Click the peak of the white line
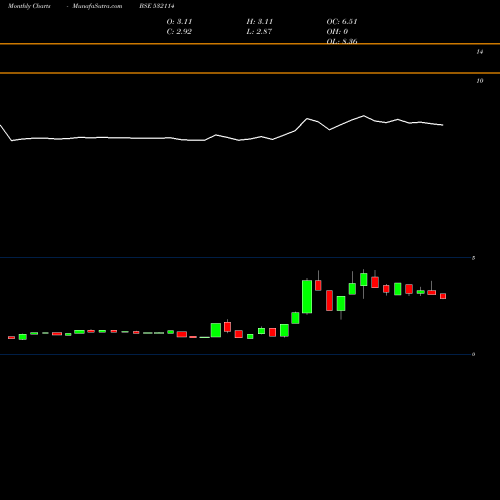This screenshot has height=500, width=500. (364, 116)
